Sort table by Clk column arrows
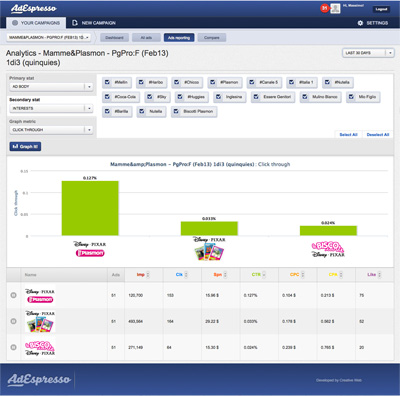400x396 pixels. pos(186,275)
